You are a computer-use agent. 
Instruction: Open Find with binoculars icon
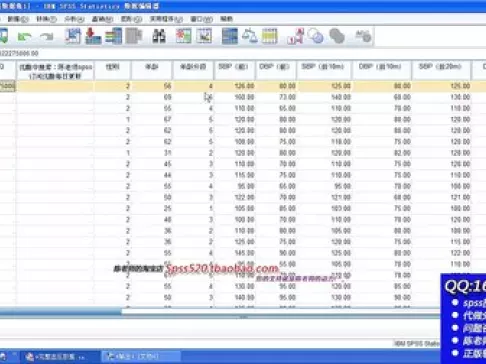(159, 36)
